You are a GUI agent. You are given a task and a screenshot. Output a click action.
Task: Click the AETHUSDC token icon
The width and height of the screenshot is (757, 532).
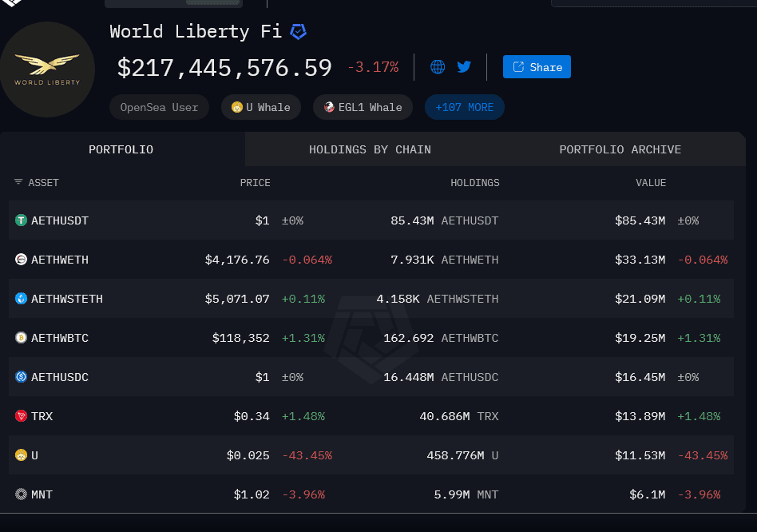21,377
